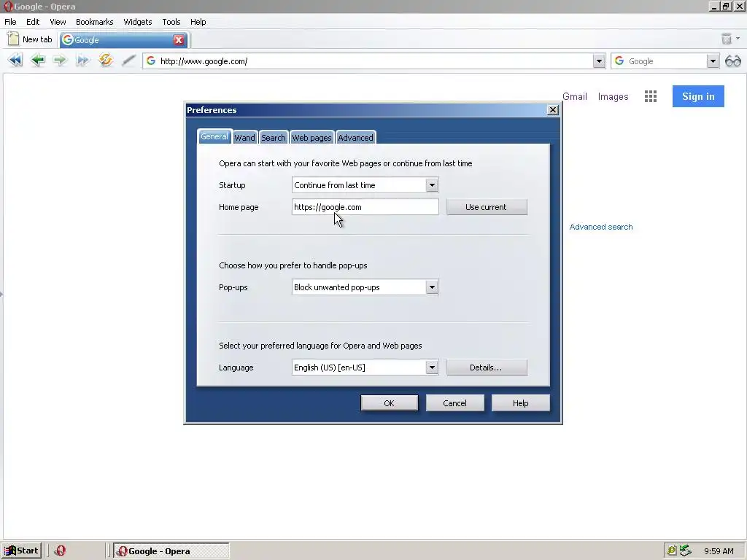Click the Sign in button
747x560 pixels.
(x=698, y=96)
